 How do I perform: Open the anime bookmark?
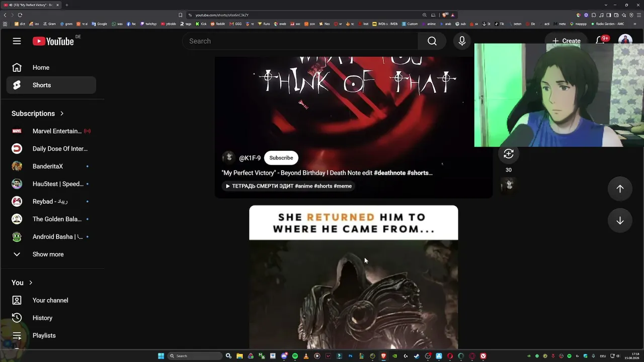pos(429,24)
